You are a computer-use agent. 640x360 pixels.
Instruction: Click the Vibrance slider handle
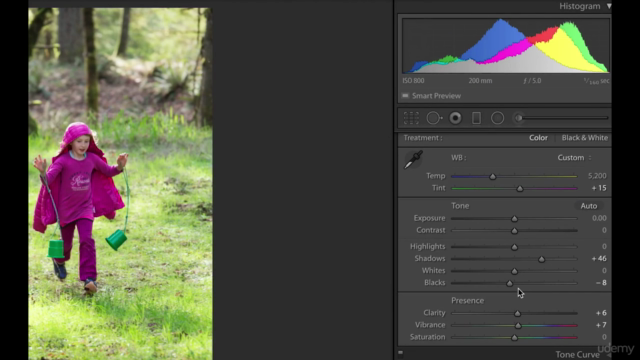coord(518,326)
